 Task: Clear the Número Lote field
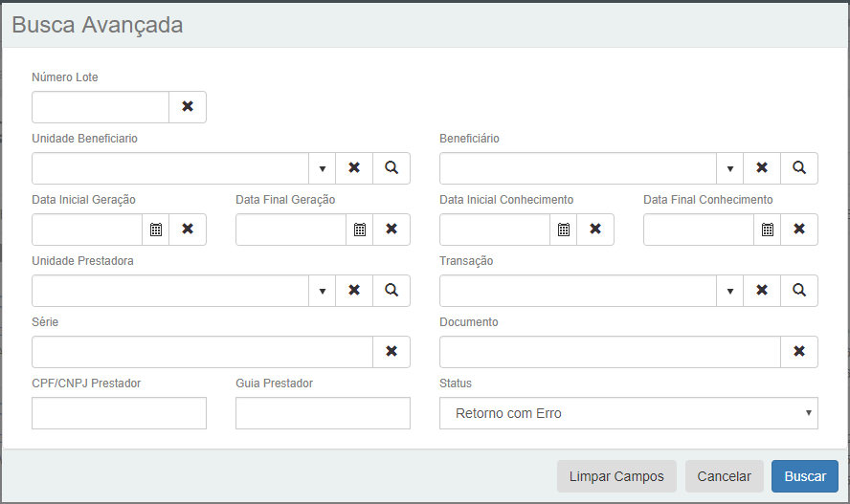coord(188,107)
